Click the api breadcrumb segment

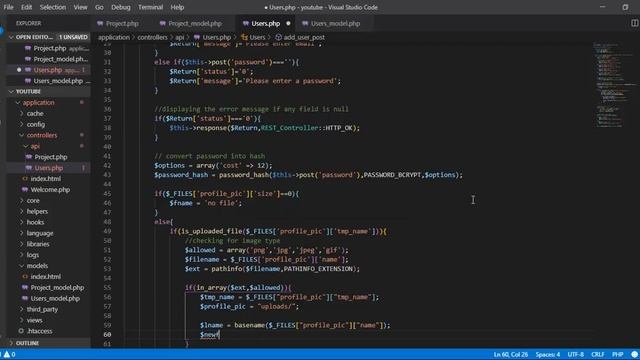tap(180, 37)
